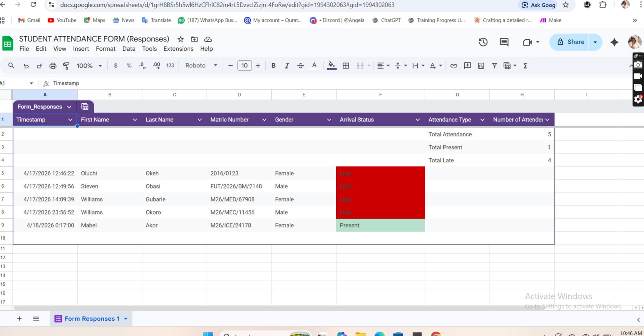Viewport: 644px width, 336px height.
Task: Click the Ask Google lens button
Action: coord(539,5)
